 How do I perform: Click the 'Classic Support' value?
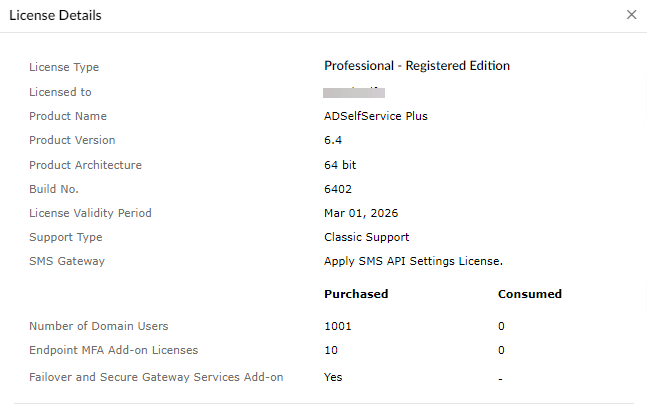(366, 237)
